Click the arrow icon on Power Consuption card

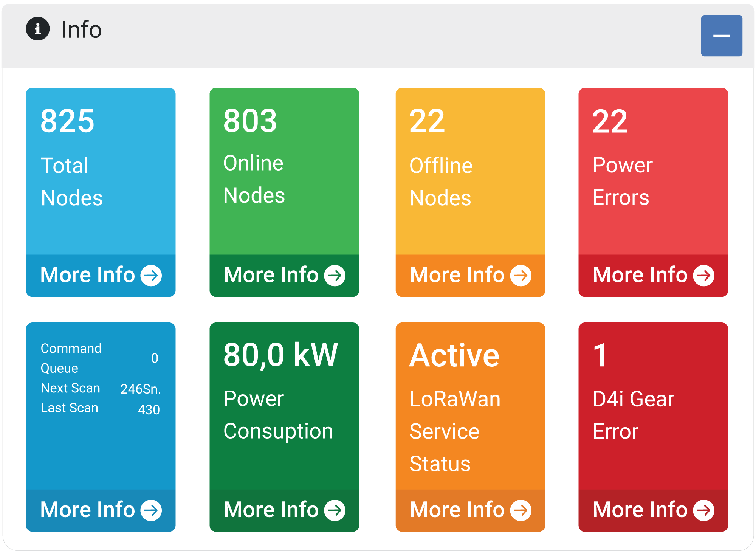click(335, 510)
